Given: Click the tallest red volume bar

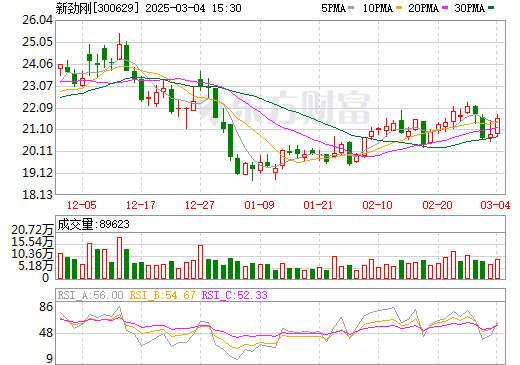Looking at the screenshot, I should pos(119,258).
